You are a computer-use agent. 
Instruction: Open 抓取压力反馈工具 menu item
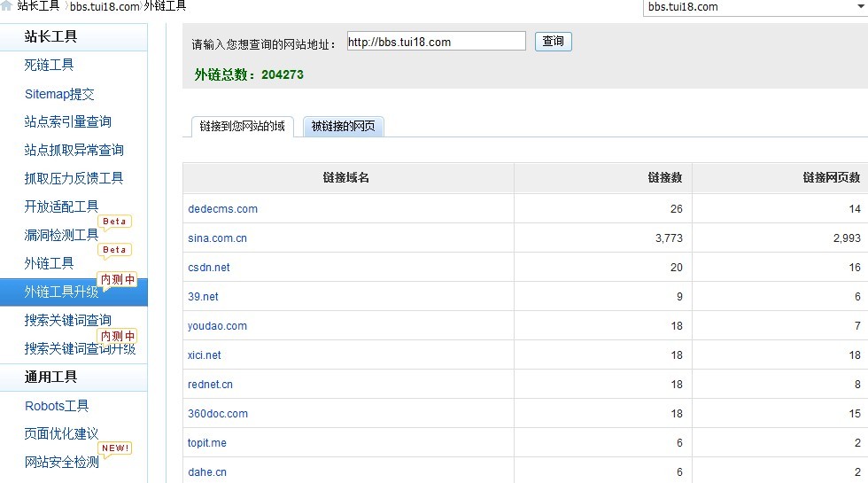(74, 178)
